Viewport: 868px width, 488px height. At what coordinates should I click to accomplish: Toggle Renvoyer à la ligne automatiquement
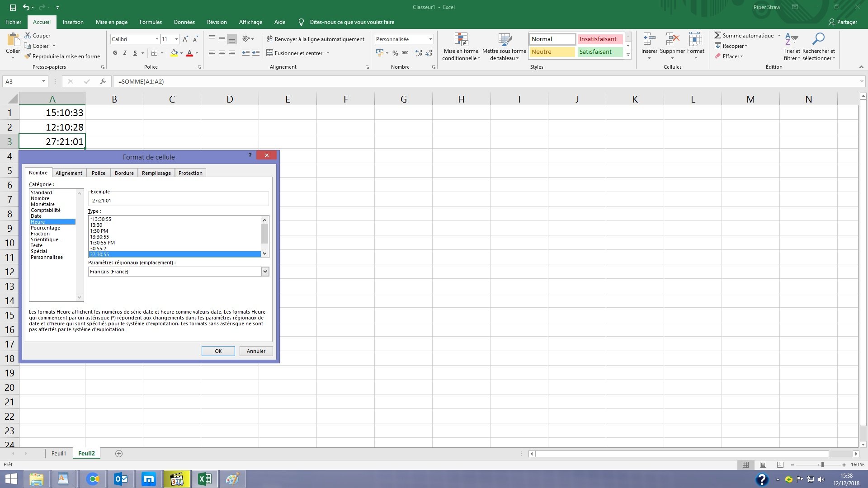click(315, 39)
